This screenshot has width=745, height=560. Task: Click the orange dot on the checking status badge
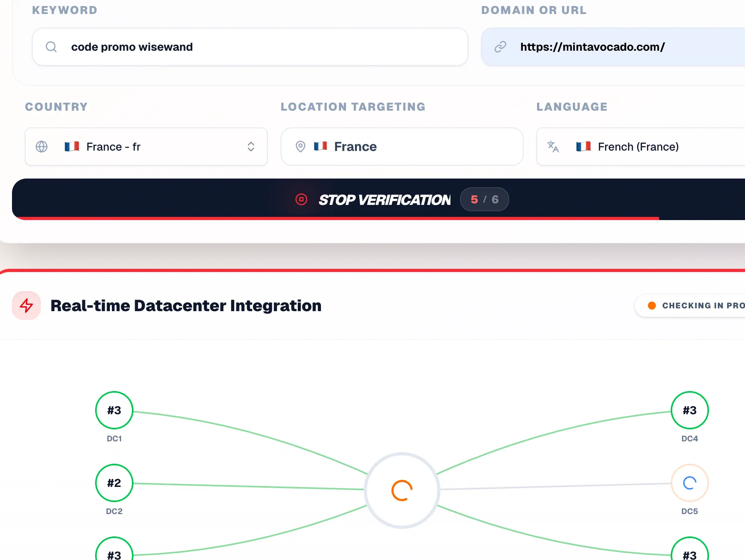(652, 306)
